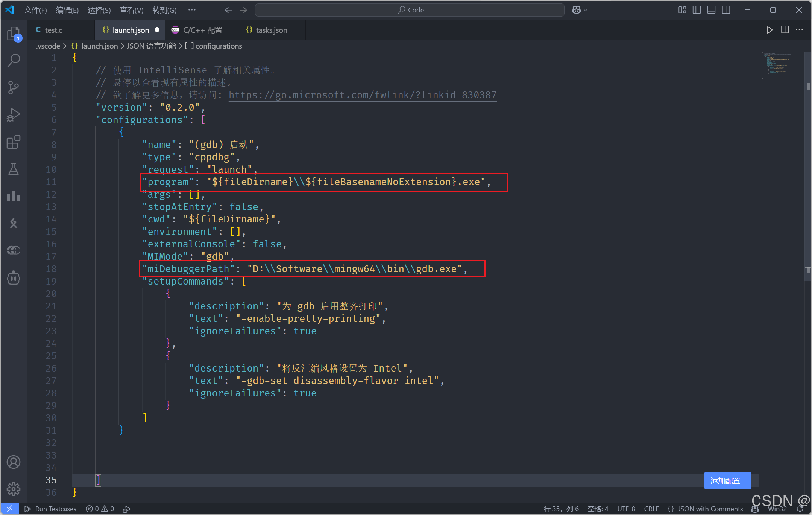Viewport: 812px width, 515px height.
Task: Open the Testing flask icon
Action: coord(14,169)
